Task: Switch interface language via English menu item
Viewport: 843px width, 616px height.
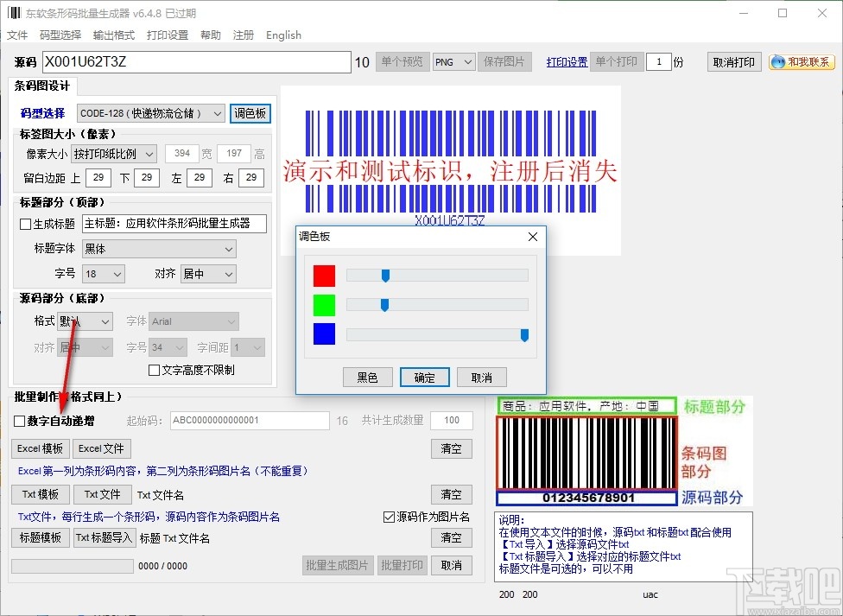Action: click(x=283, y=35)
